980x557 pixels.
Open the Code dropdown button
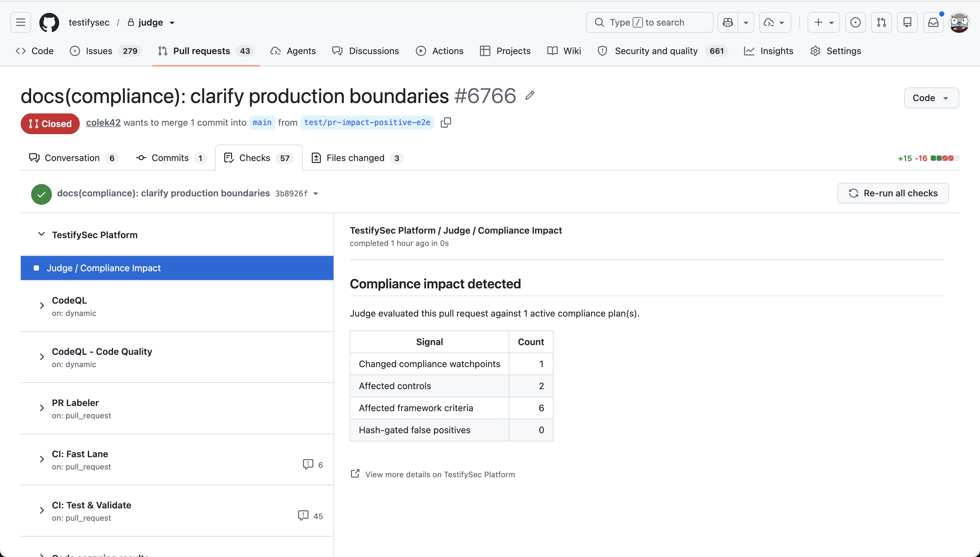click(x=931, y=98)
